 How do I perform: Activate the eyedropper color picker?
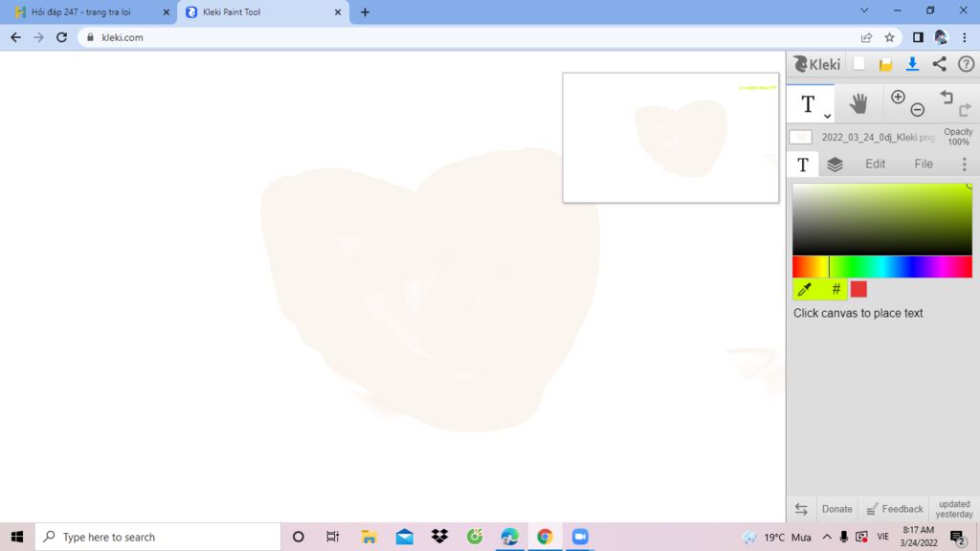point(805,289)
